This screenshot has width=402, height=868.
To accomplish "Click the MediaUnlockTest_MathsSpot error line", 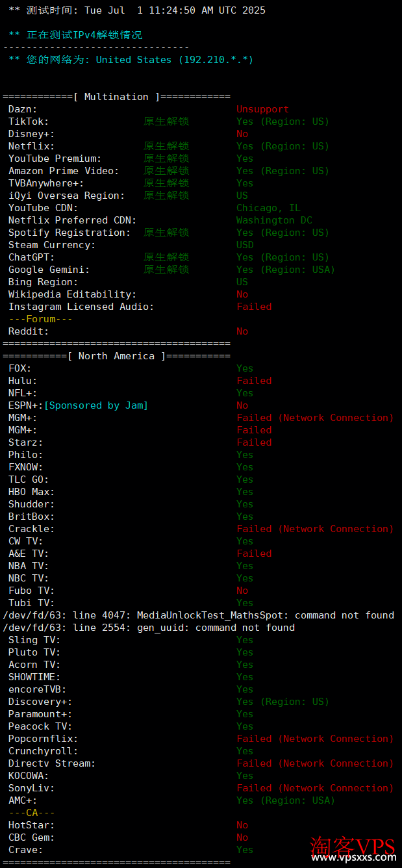I will (x=198, y=615).
